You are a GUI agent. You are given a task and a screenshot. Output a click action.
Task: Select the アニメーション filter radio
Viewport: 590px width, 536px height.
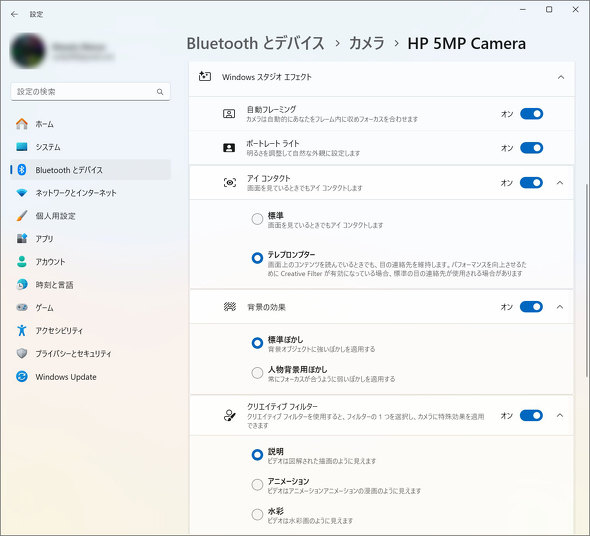coord(257,484)
